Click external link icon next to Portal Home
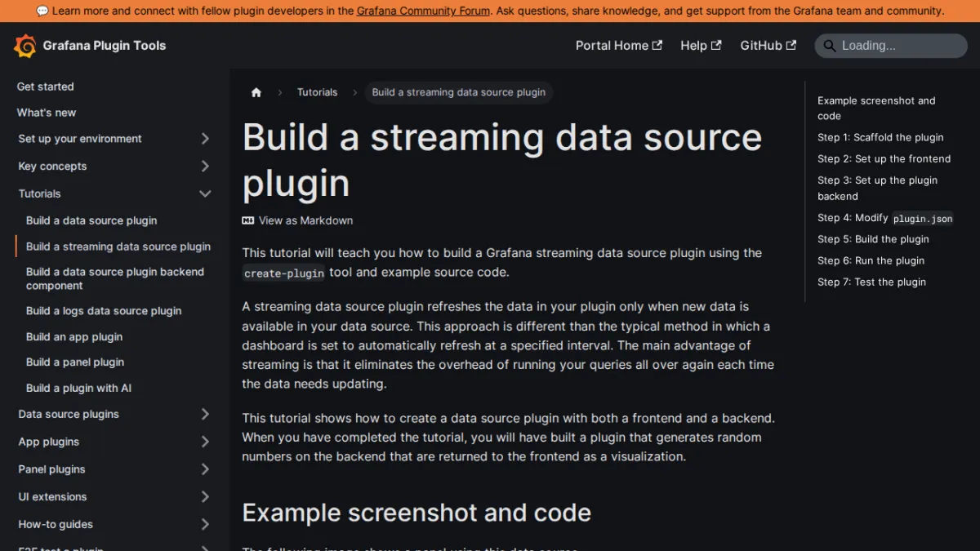Image resolution: width=980 pixels, height=551 pixels. click(x=657, y=45)
